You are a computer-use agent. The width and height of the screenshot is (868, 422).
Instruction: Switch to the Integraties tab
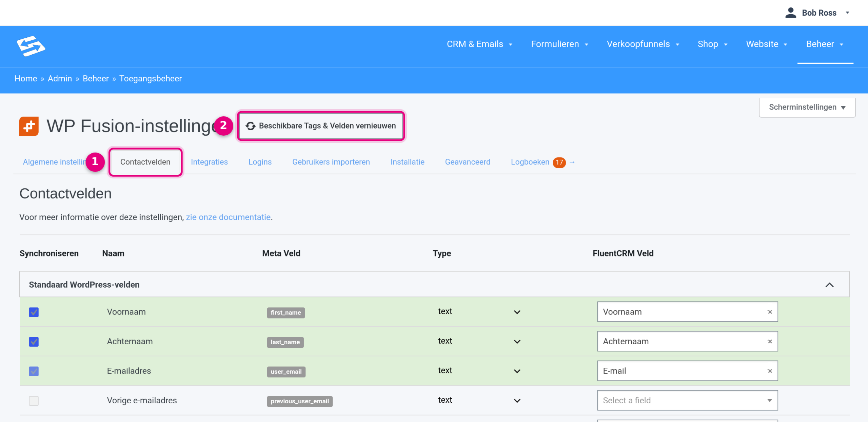click(x=209, y=162)
